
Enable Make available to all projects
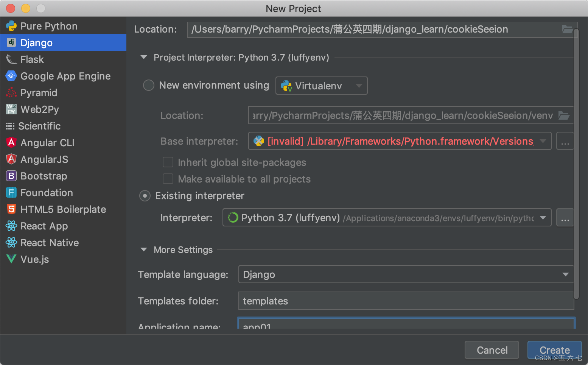[x=168, y=179]
